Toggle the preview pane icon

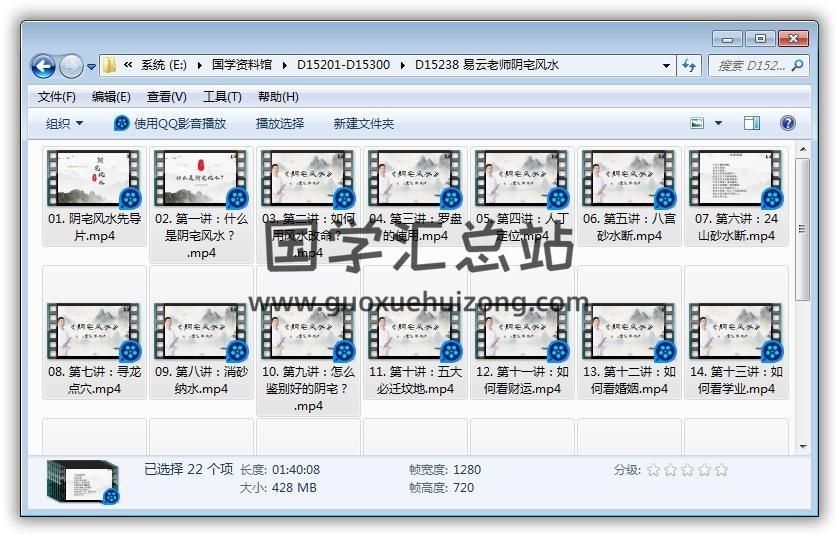coord(752,124)
